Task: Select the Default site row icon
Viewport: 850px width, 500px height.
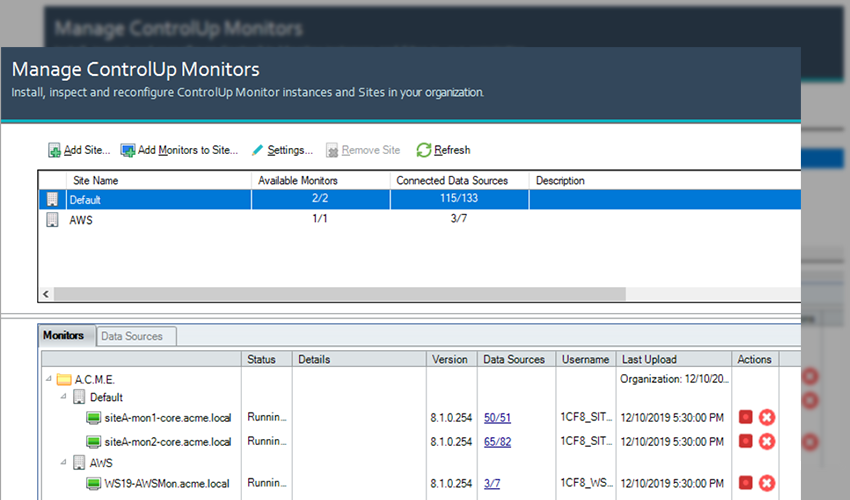Action: [53, 200]
